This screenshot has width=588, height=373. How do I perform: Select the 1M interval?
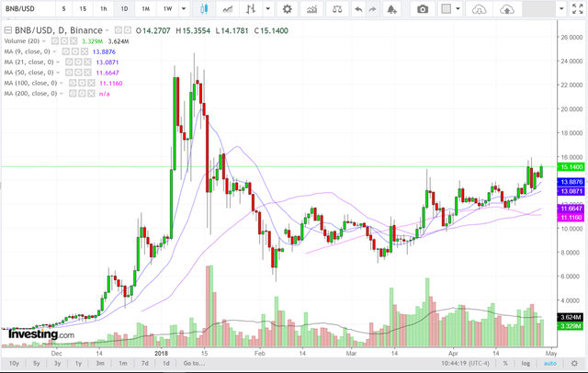click(145, 9)
